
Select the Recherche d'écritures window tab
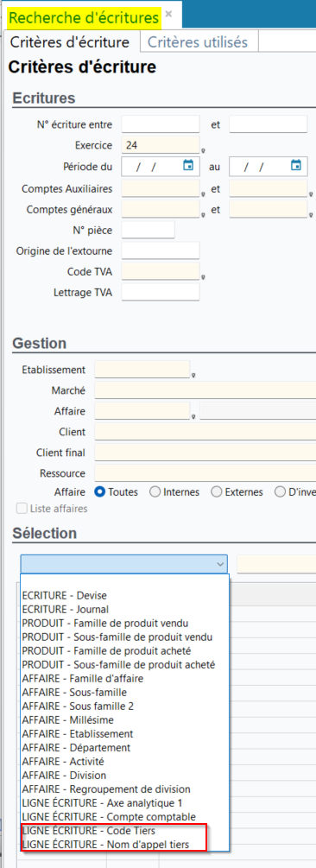pyautogui.click(x=84, y=18)
